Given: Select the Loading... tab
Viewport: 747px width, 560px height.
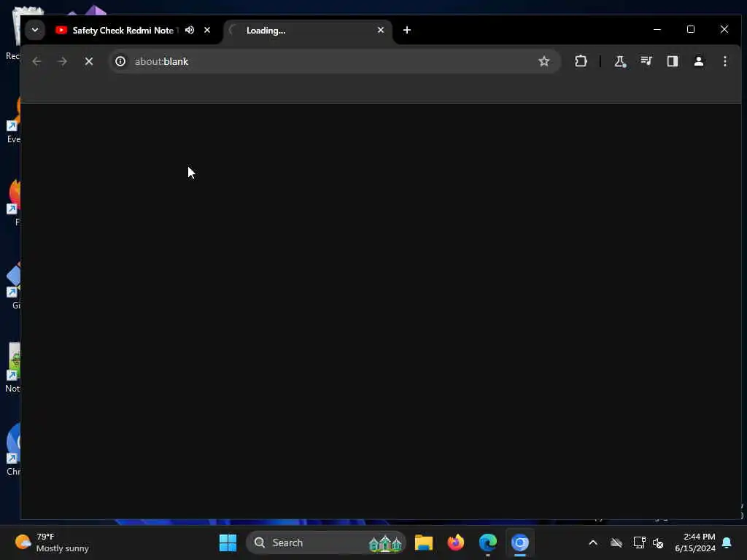Looking at the screenshot, I should [307, 31].
